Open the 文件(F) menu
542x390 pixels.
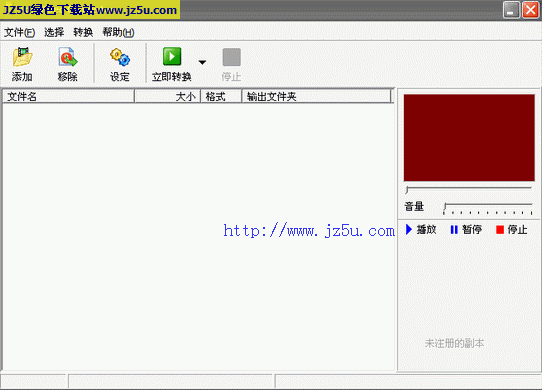tap(19, 32)
